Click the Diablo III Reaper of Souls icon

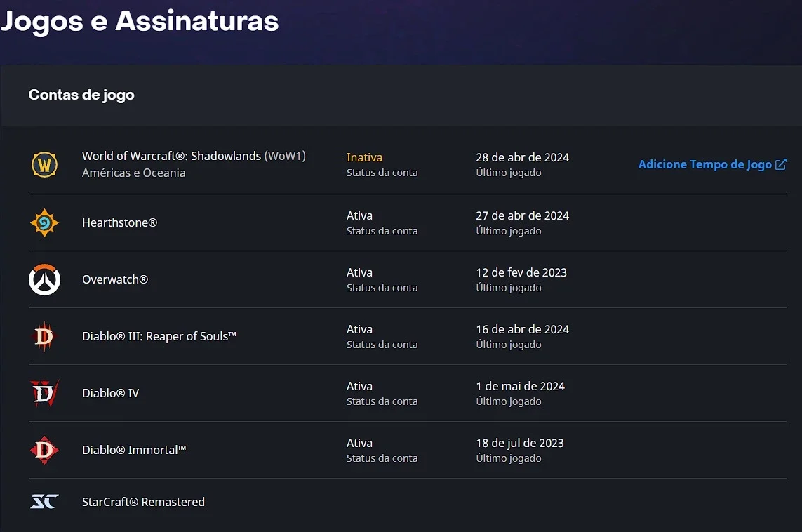pos(44,336)
